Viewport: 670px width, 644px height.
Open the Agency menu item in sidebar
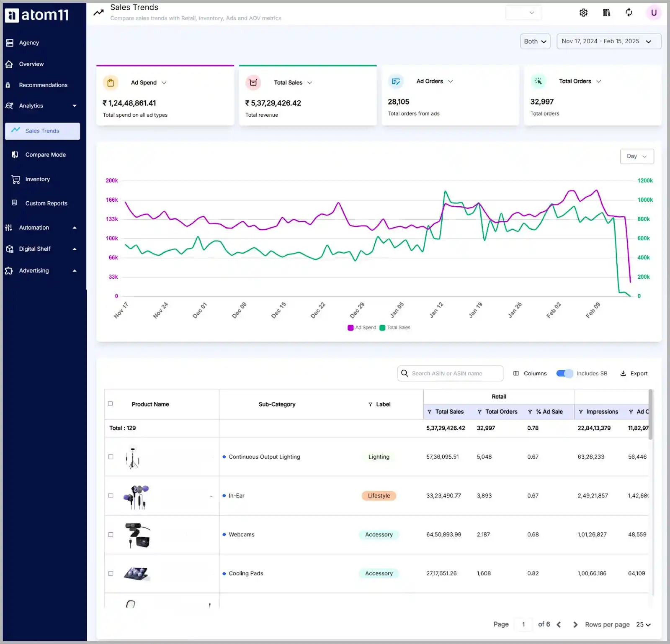click(28, 42)
